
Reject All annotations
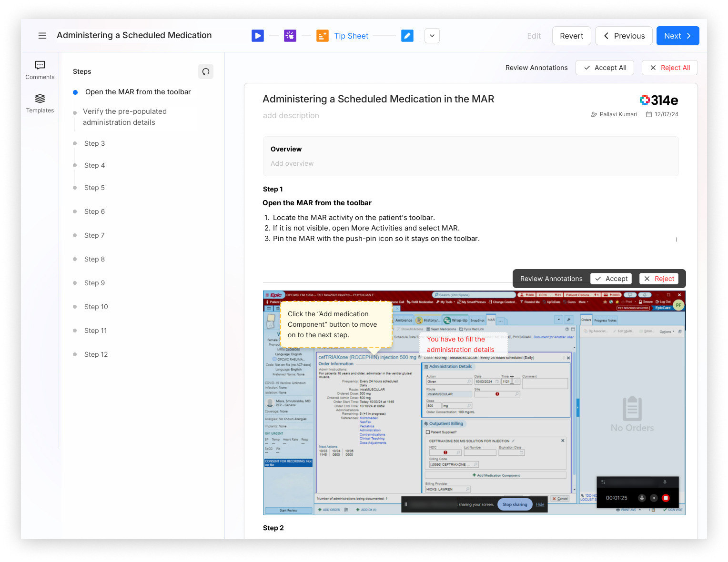[669, 68]
